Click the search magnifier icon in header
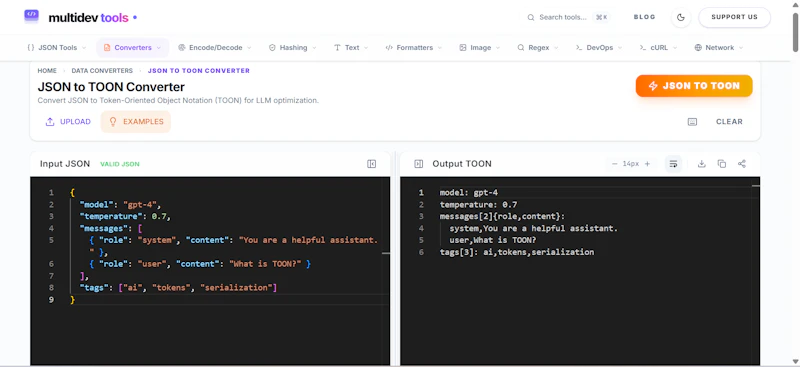Viewport: 800px width, 367px height. click(531, 17)
